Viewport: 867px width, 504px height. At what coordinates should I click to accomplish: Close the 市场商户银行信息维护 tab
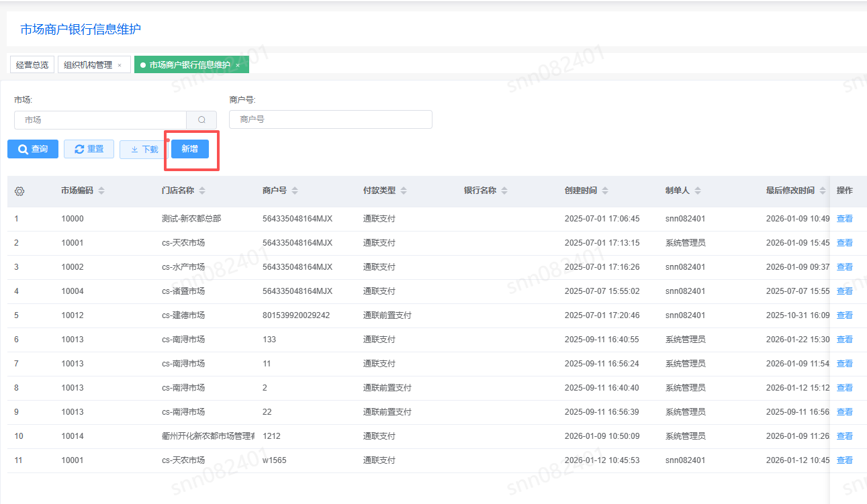pos(238,65)
